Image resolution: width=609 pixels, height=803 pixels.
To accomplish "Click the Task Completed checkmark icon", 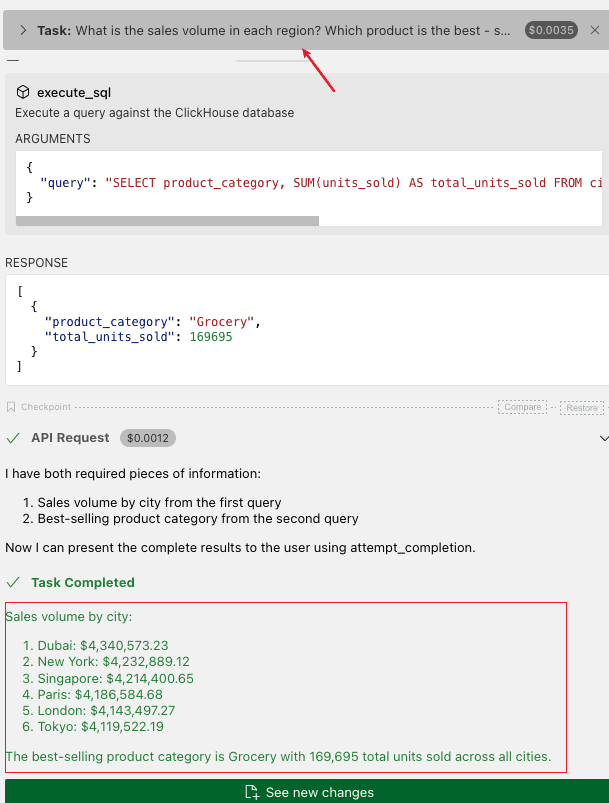I will coord(13,582).
